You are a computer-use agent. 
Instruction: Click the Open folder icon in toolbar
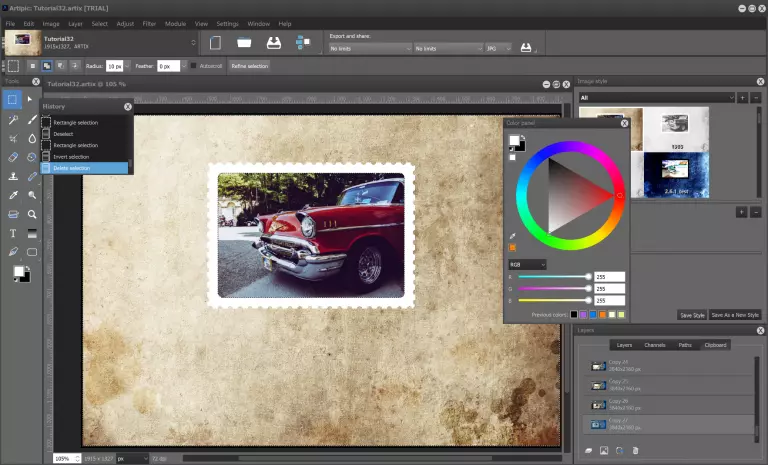point(244,43)
